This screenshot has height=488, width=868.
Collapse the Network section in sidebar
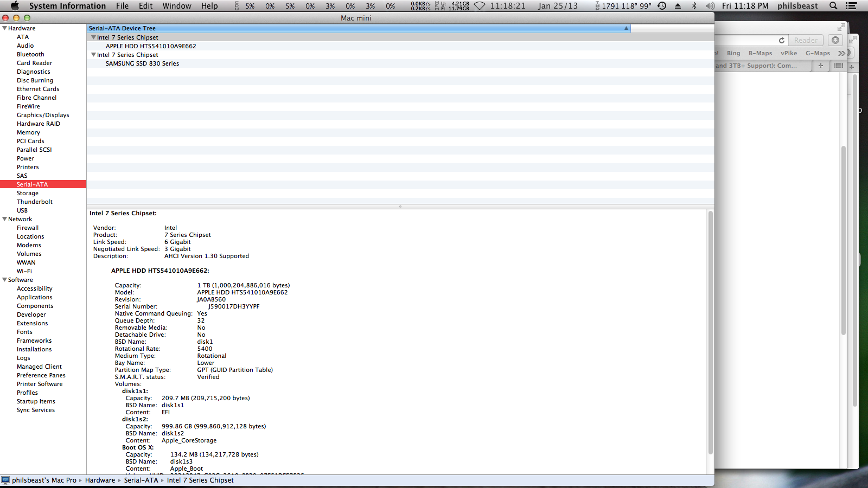5,219
